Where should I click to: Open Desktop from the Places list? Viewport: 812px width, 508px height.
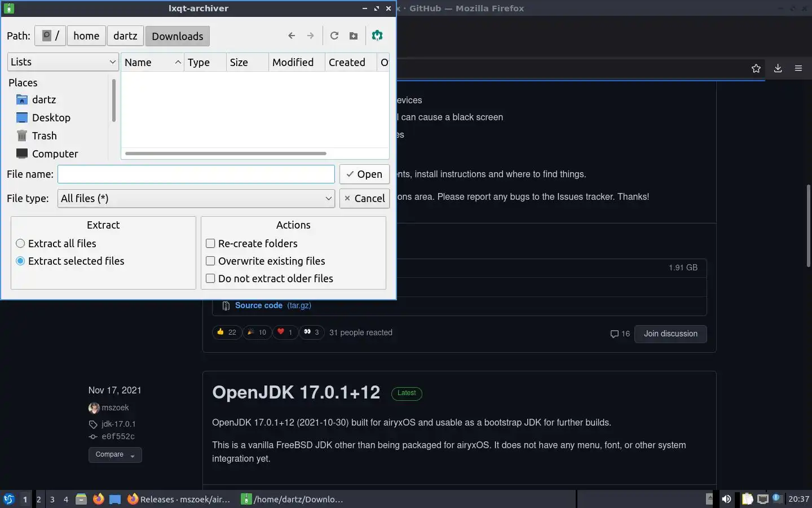point(43,117)
